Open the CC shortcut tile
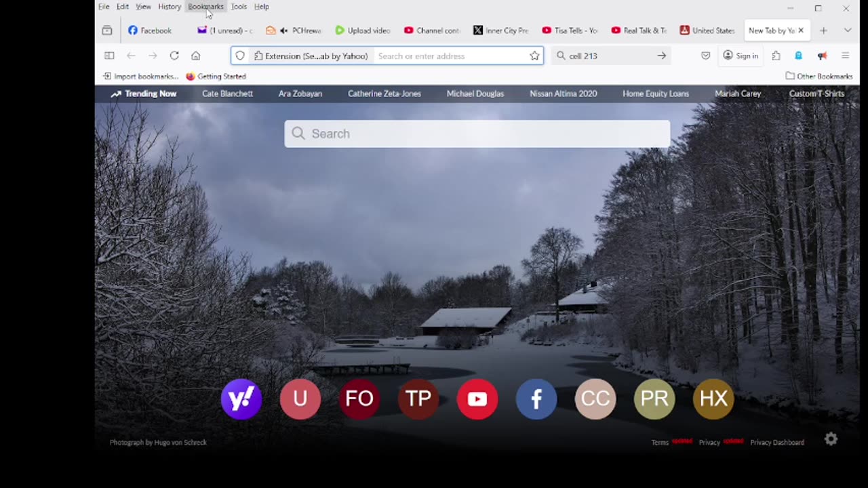 point(595,399)
